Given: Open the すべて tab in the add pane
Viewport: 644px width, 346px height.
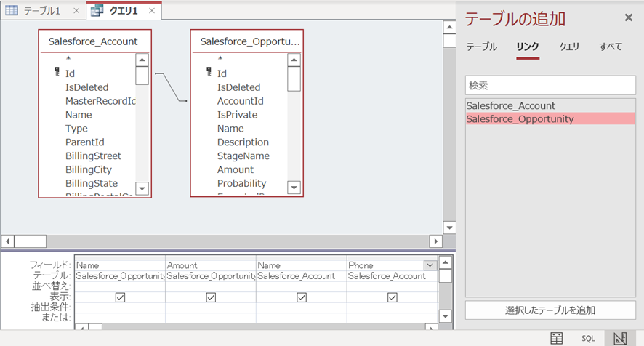Looking at the screenshot, I should (x=611, y=47).
